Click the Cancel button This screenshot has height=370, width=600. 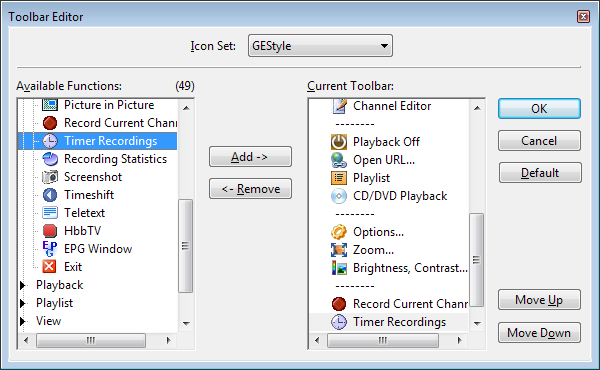[539, 141]
